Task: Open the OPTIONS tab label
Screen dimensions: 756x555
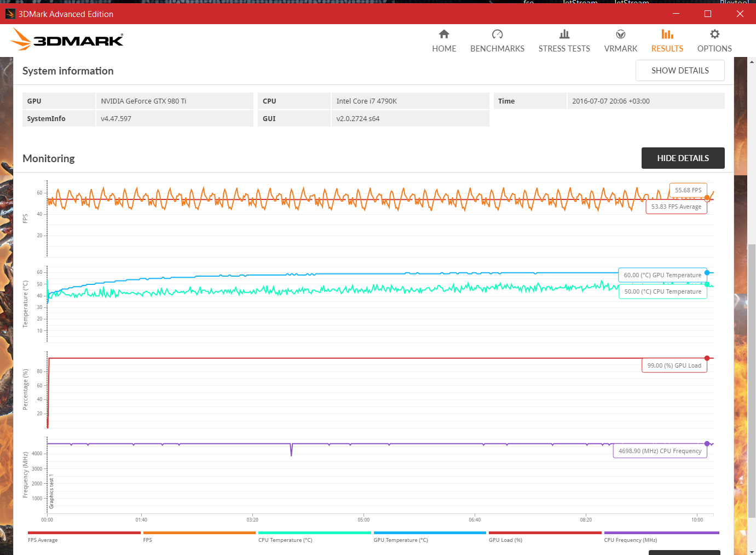Action: point(714,49)
